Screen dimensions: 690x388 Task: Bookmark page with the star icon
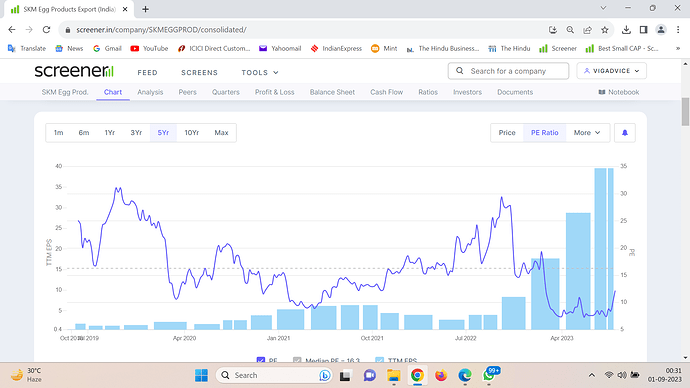click(605, 30)
